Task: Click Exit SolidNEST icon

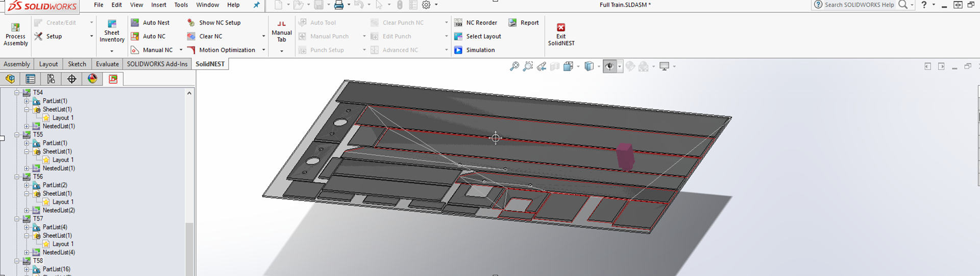Action: [x=561, y=28]
